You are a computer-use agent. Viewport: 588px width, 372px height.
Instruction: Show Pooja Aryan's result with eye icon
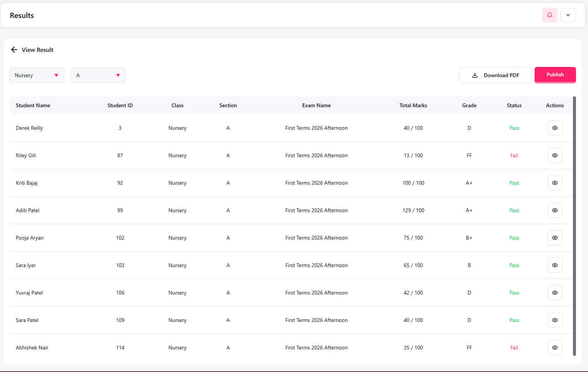click(x=555, y=238)
